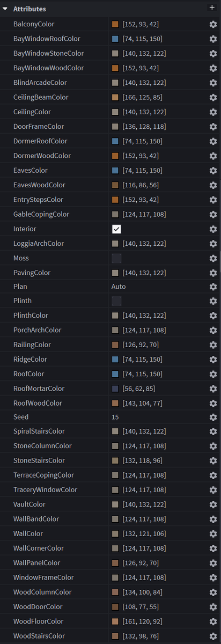The height and width of the screenshot is (644, 221).
Task: Open settings gear for Moss
Action: pos(213,259)
